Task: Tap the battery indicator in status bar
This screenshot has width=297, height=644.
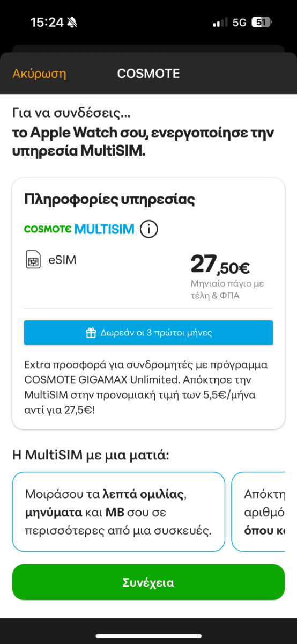Action: (262, 23)
